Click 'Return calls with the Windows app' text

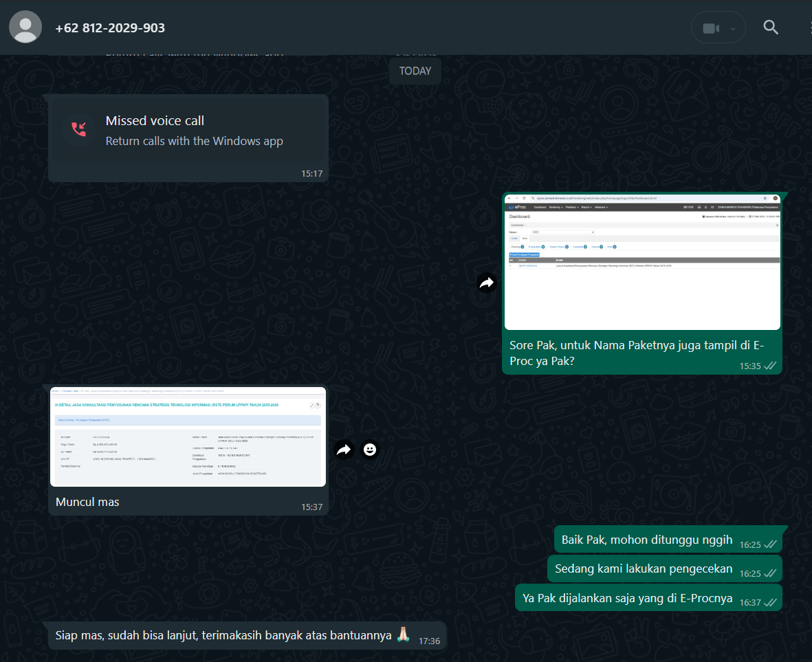click(194, 141)
